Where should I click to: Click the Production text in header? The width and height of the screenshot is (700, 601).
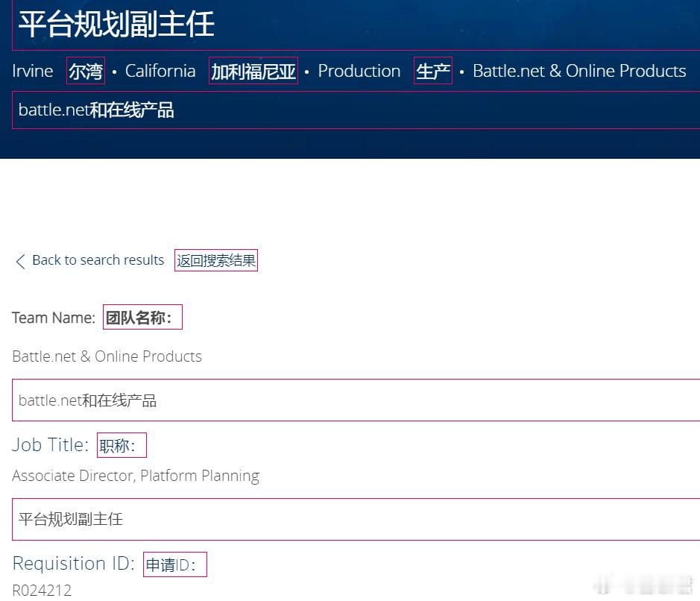(x=359, y=71)
